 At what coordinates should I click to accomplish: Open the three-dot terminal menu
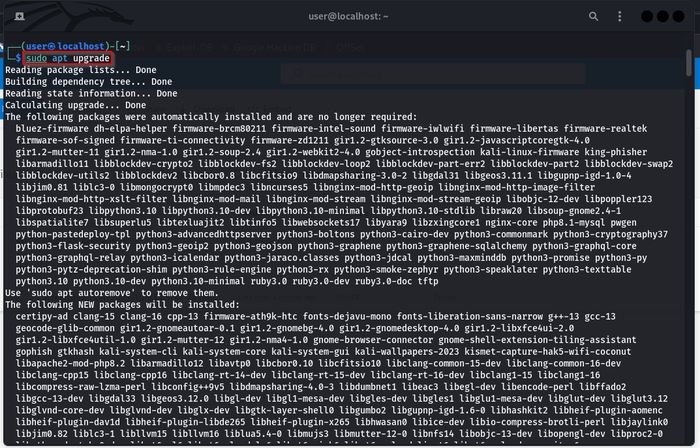tap(619, 17)
